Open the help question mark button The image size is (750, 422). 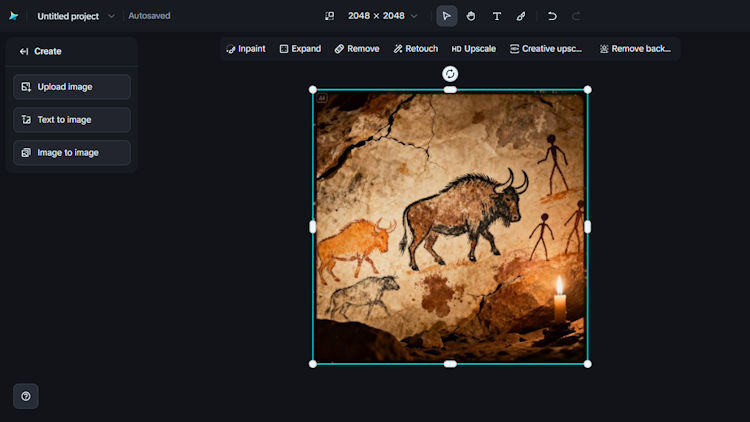coord(26,396)
